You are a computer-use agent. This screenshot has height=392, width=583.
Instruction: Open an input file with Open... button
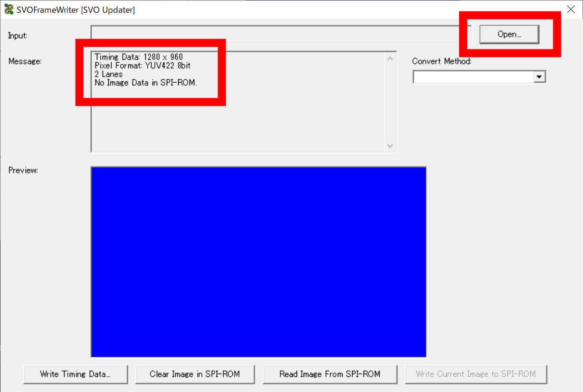(x=509, y=34)
